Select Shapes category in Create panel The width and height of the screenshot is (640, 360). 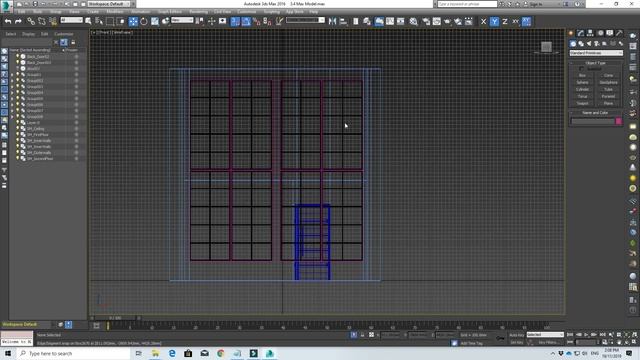pos(581,44)
